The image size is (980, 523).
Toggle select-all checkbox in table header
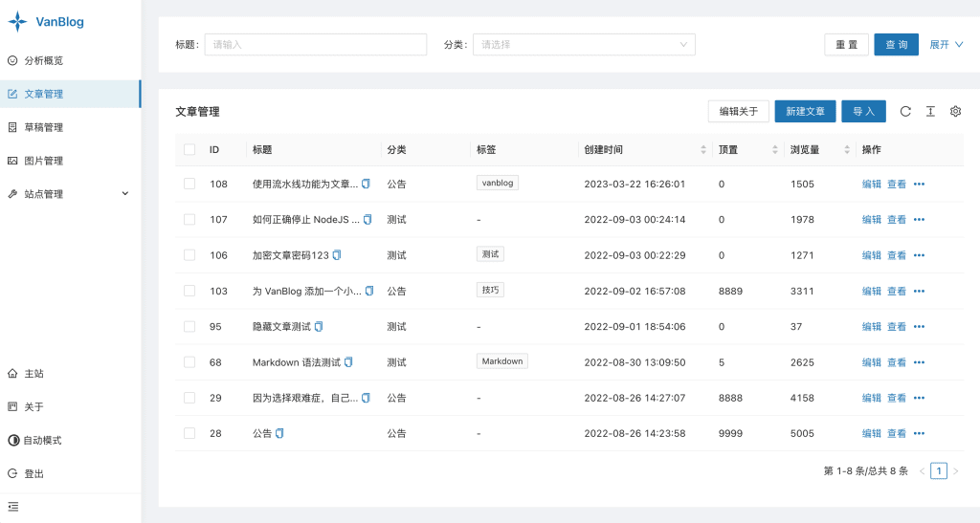pyautogui.click(x=189, y=150)
